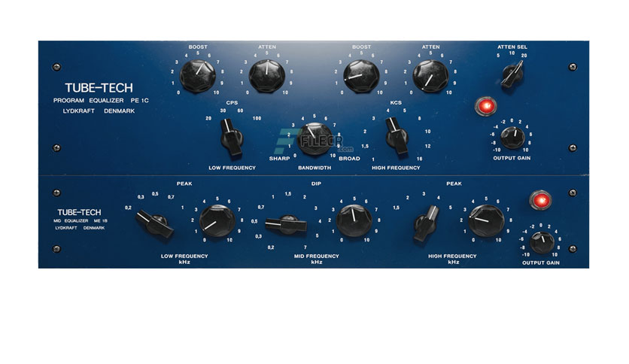This screenshot has width=629, height=364.
Task: Click the 12 value on KCS selector
Action: click(427, 146)
